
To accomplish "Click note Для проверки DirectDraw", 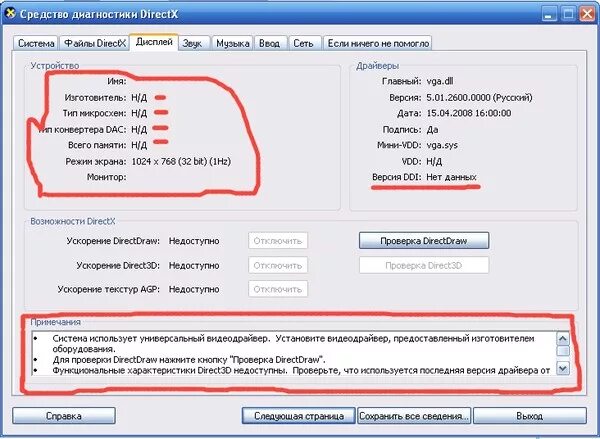I will [189, 360].
